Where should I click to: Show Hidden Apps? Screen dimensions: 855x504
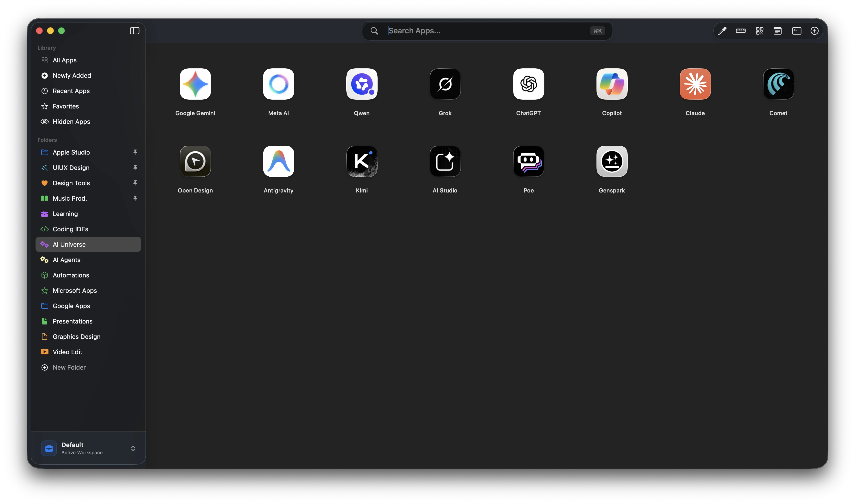point(88,121)
